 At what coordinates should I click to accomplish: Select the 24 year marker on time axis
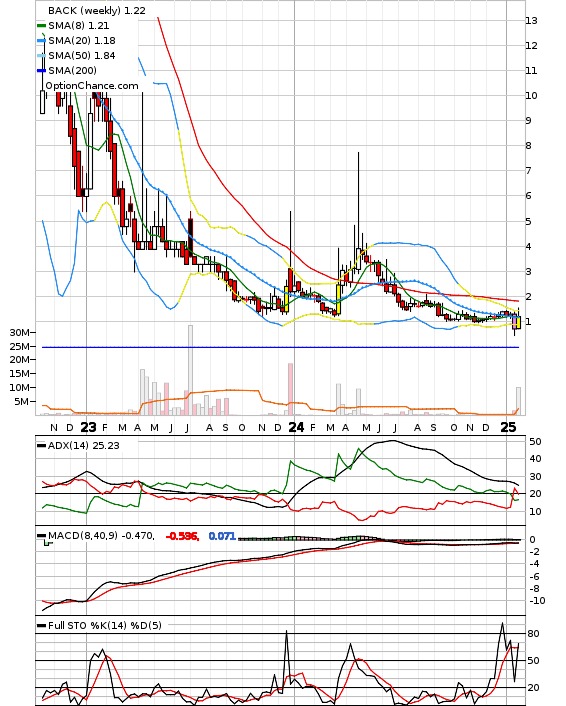(x=296, y=427)
